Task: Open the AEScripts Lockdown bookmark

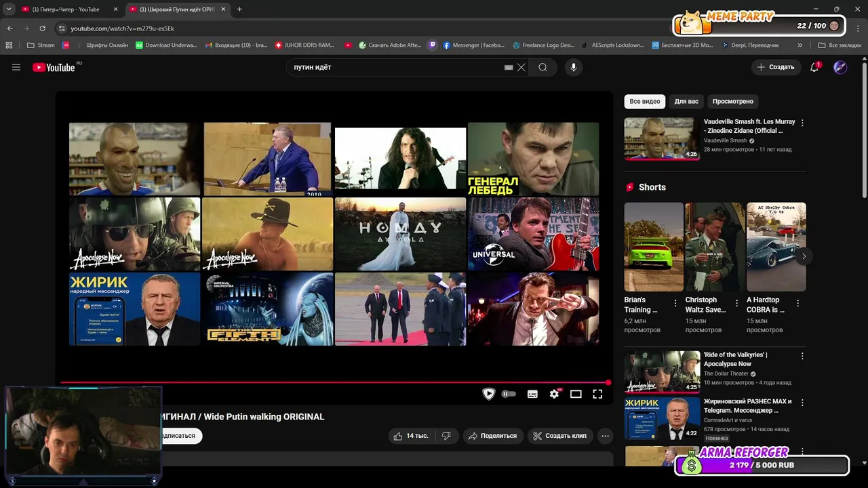Action: click(612, 45)
